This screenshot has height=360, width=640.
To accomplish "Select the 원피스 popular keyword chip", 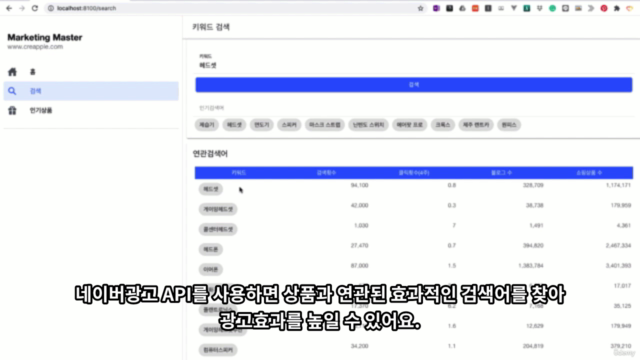I will (509, 125).
